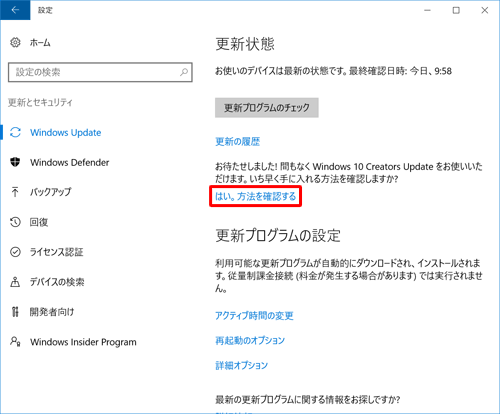Click the backup up-arrow icon
Screen dimensions: 500x414
tap(15, 192)
